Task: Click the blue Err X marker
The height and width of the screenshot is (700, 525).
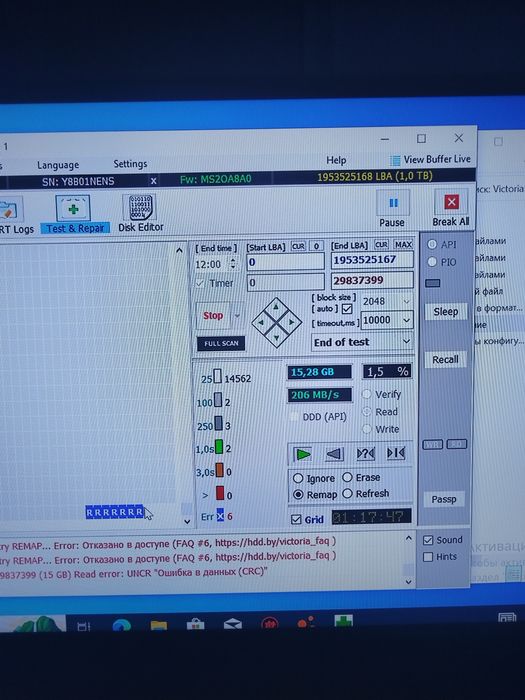Action: click(x=220, y=516)
